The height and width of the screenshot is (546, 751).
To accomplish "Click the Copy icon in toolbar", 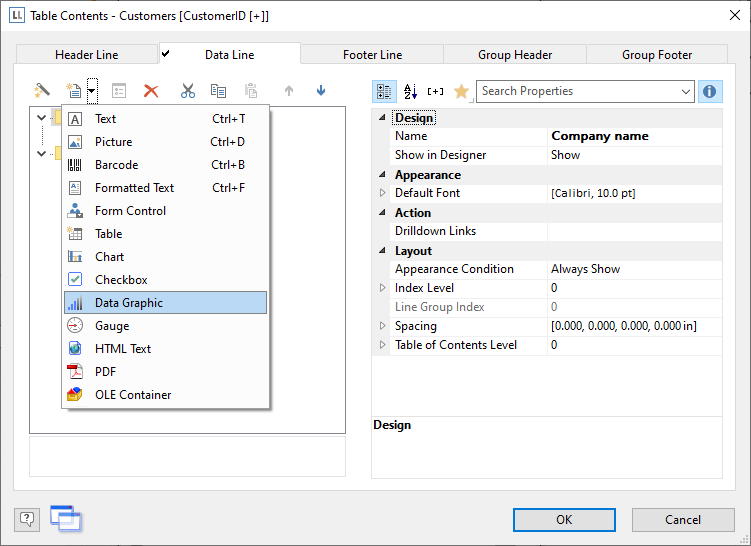I will [x=218, y=91].
